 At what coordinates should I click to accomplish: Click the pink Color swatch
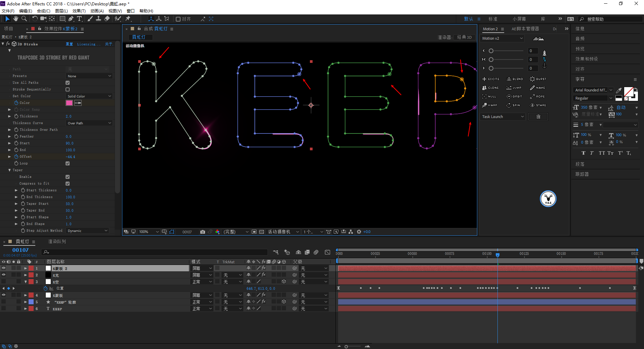pyautogui.click(x=69, y=103)
